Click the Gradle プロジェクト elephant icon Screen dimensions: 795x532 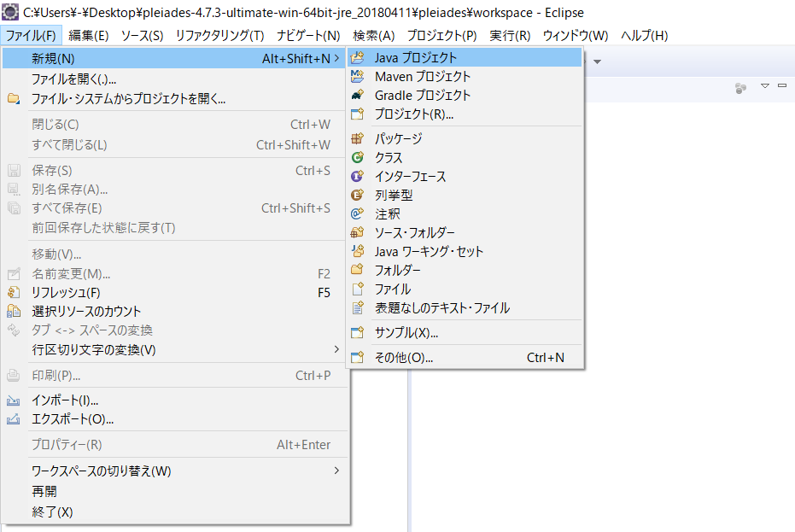coord(358,96)
